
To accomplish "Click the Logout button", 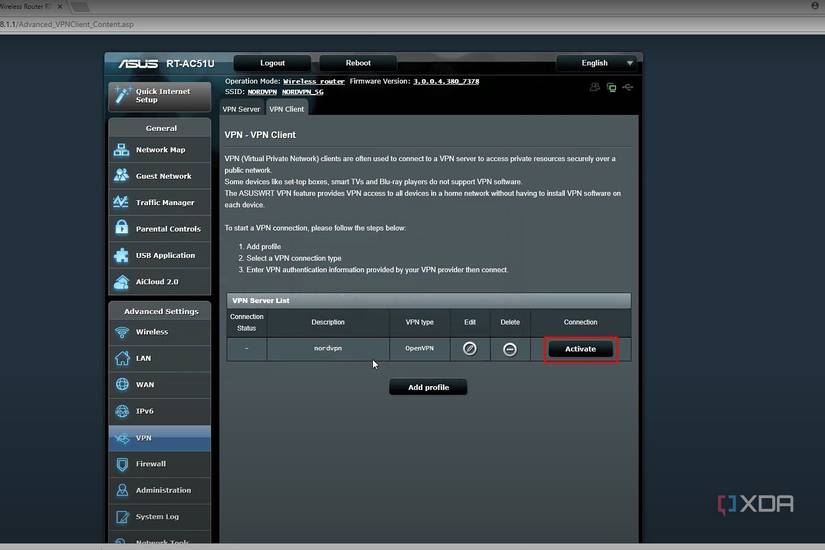I will (272, 63).
